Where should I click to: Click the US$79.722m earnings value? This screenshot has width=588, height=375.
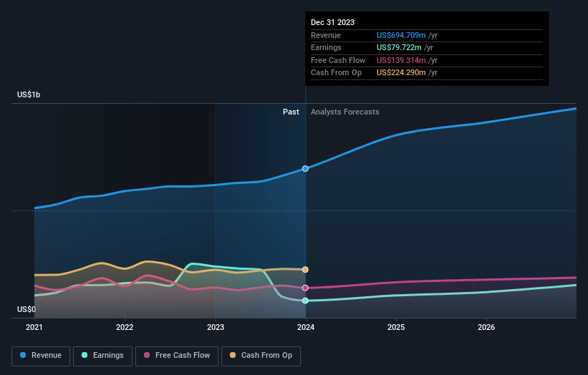pos(399,47)
